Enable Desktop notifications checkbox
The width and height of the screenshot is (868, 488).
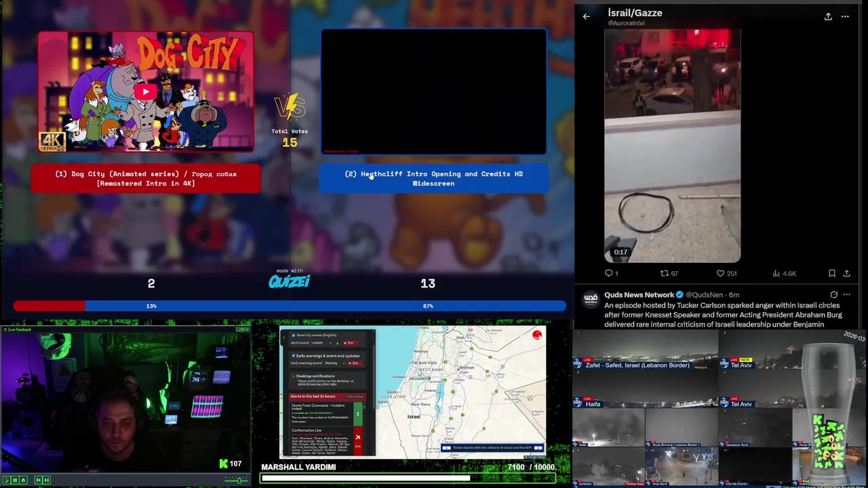(294, 376)
